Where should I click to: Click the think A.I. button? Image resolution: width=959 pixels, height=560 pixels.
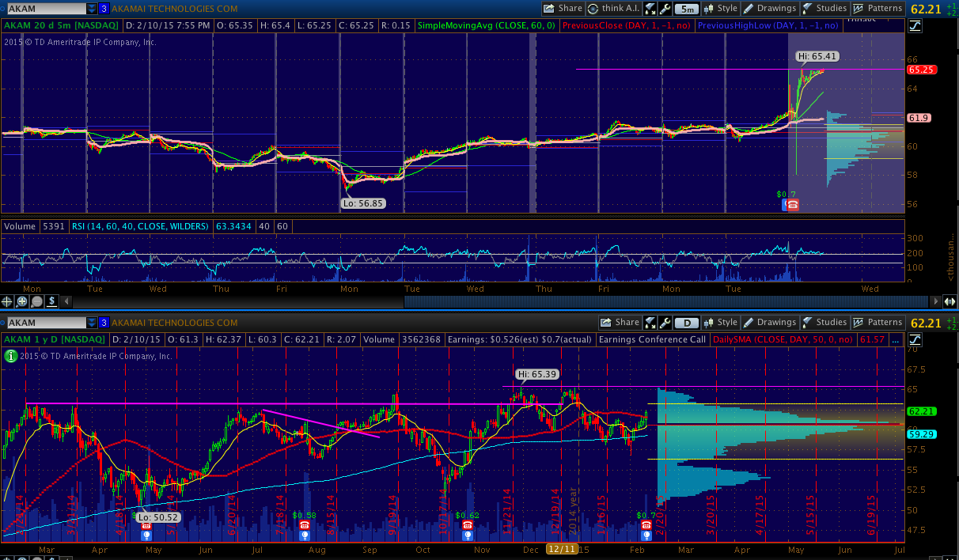[x=614, y=9]
